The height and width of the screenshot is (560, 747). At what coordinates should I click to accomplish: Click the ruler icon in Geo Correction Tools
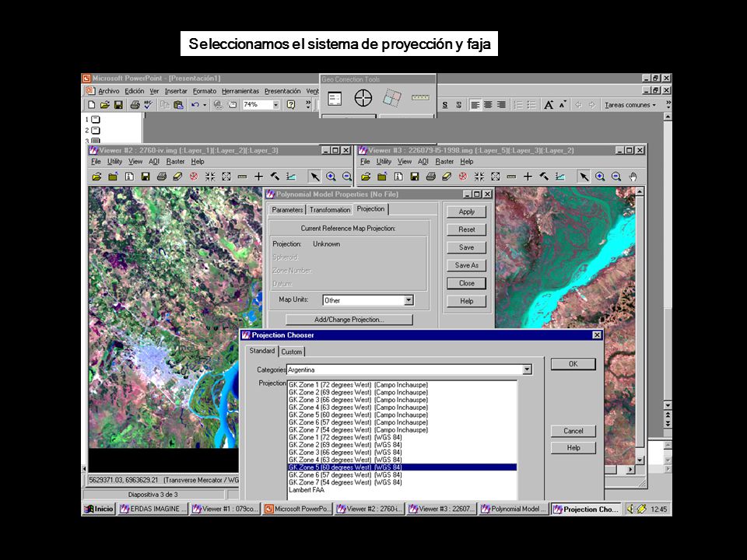click(x=420, y=98)
